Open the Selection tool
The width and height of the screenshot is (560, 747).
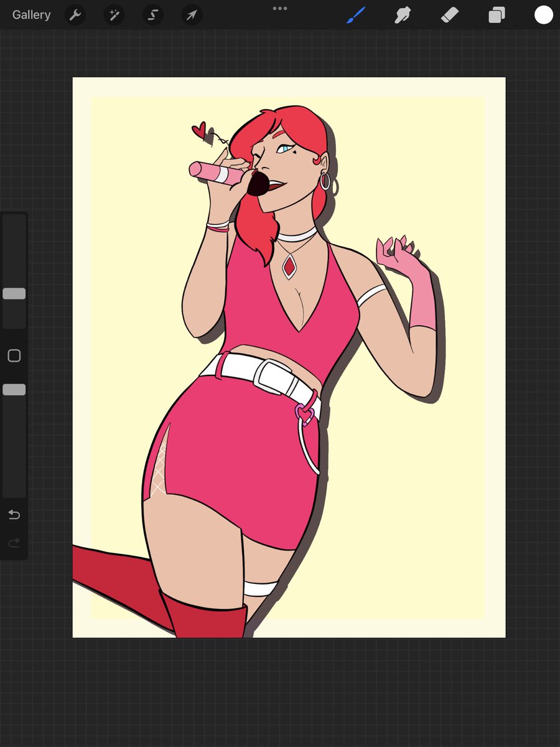click(x=152, y=14)
